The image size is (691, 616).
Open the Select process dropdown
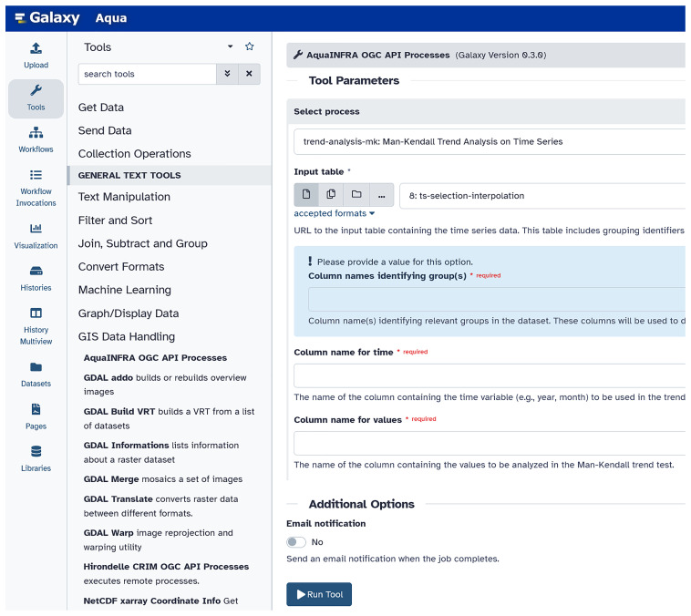coord(490,141)
